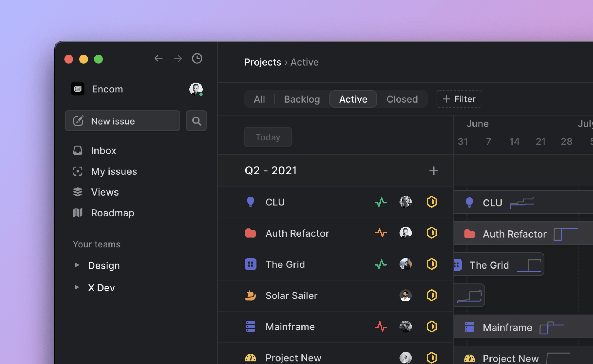Click Auth Refactor yellow status hexagon
This screenshot has width=593, height=364.
[432, 233]
